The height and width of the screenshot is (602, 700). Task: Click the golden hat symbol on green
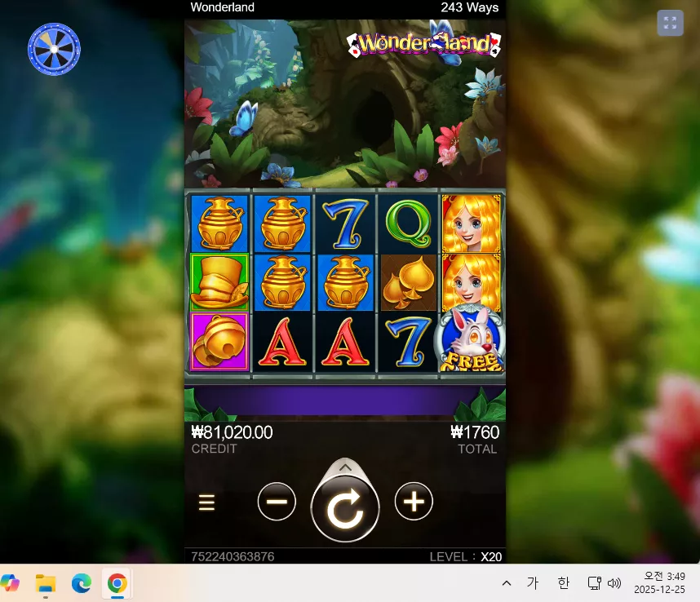[219, 282]
